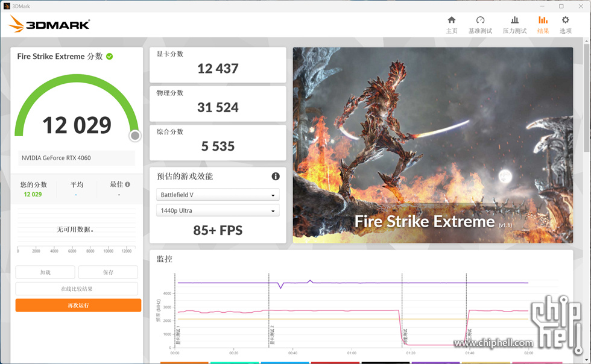
Task: Click the green validation checkmark icon
Action: pyautogui.click(x=109, y=57)
